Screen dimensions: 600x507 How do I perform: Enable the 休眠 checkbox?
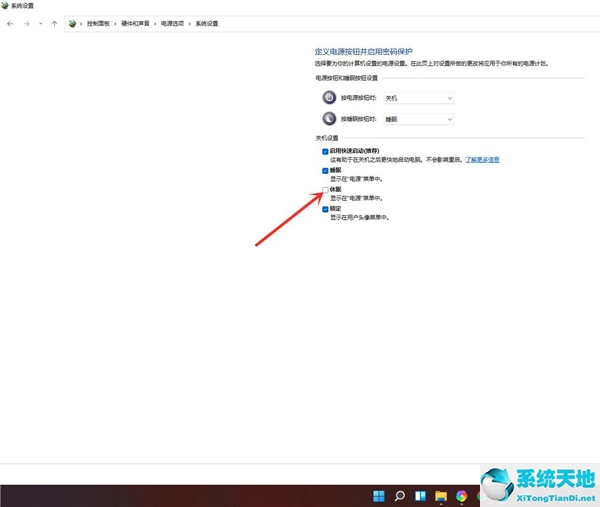(x=325, y=190)
